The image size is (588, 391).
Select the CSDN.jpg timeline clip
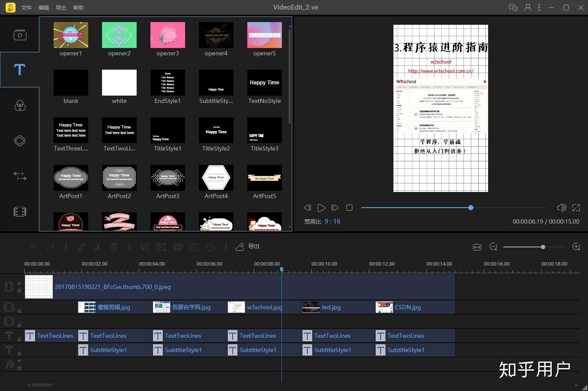click(x=415, y=307)
